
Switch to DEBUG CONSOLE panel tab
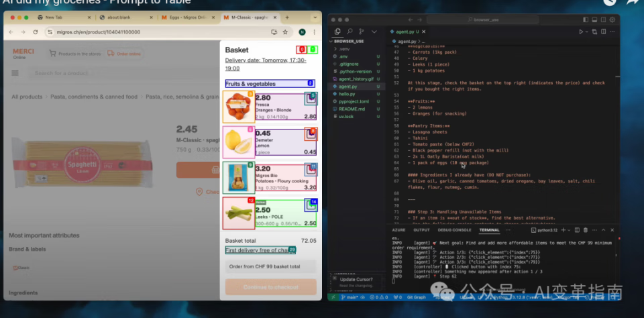[x=454, y=230]
